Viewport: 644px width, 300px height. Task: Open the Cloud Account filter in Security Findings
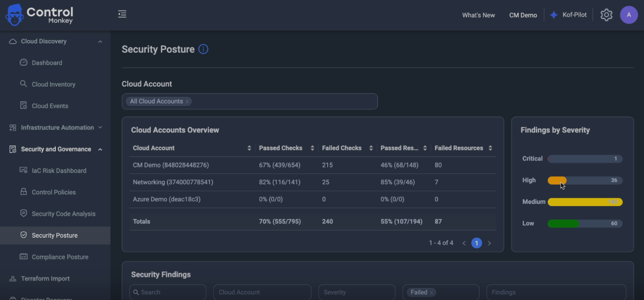coord(262,292)
